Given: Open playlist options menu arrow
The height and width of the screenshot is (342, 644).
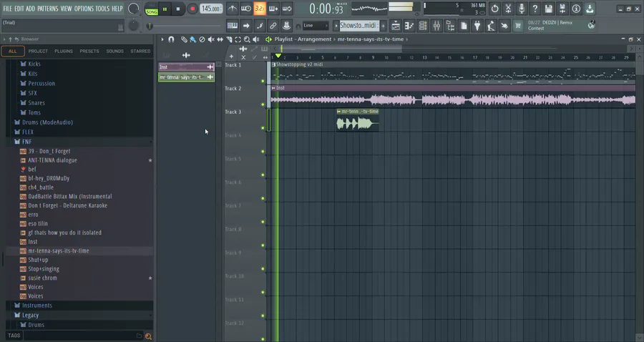Looking at the screenshot, I should (x=162, y=39).
